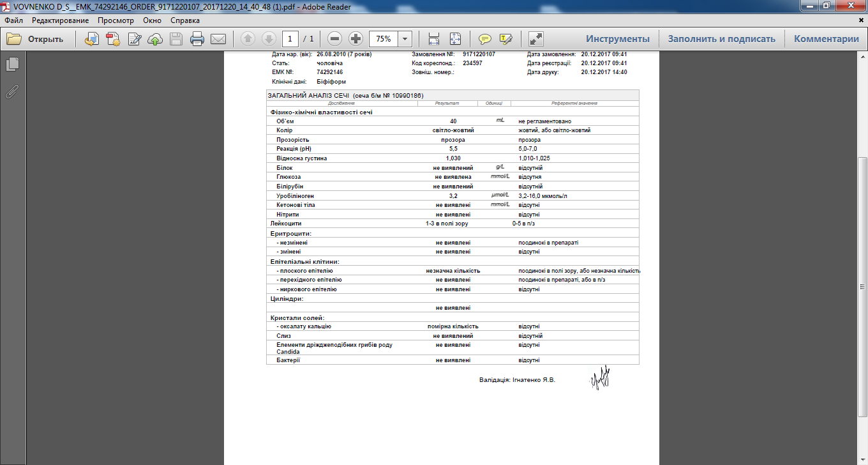Open the Комментарии panel
The width and height of the screenshot is (868, 465).
click(827, 39)
